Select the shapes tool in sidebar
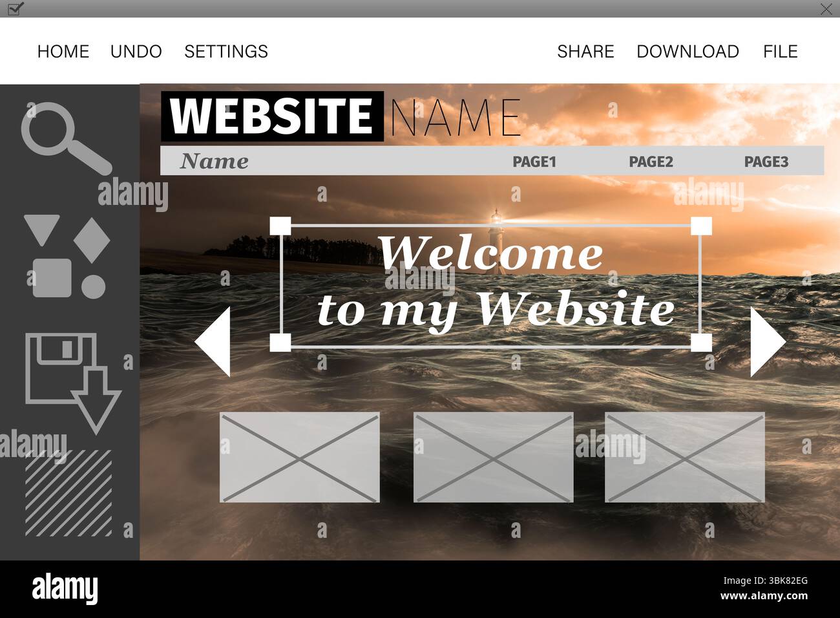 click(x=67, y=257)
